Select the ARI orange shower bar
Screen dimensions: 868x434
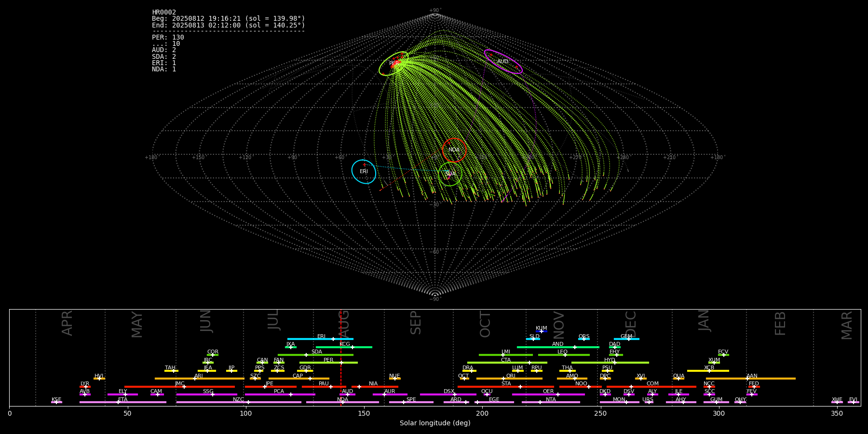199,379
